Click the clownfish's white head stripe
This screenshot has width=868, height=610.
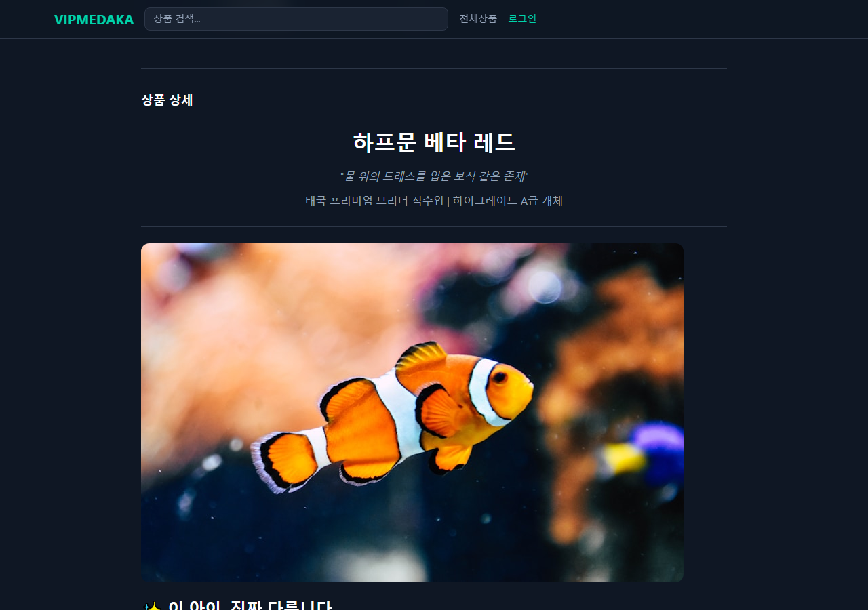coord(483,392)
